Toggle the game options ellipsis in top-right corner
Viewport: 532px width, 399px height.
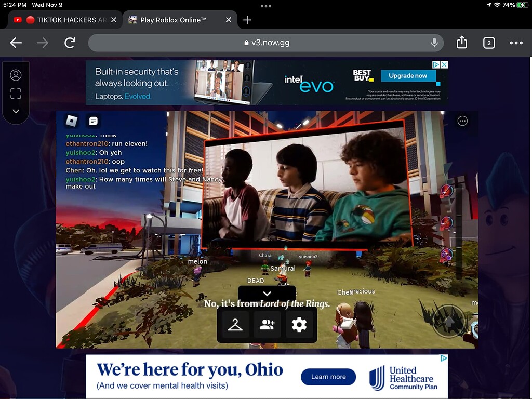click(462, 121)
